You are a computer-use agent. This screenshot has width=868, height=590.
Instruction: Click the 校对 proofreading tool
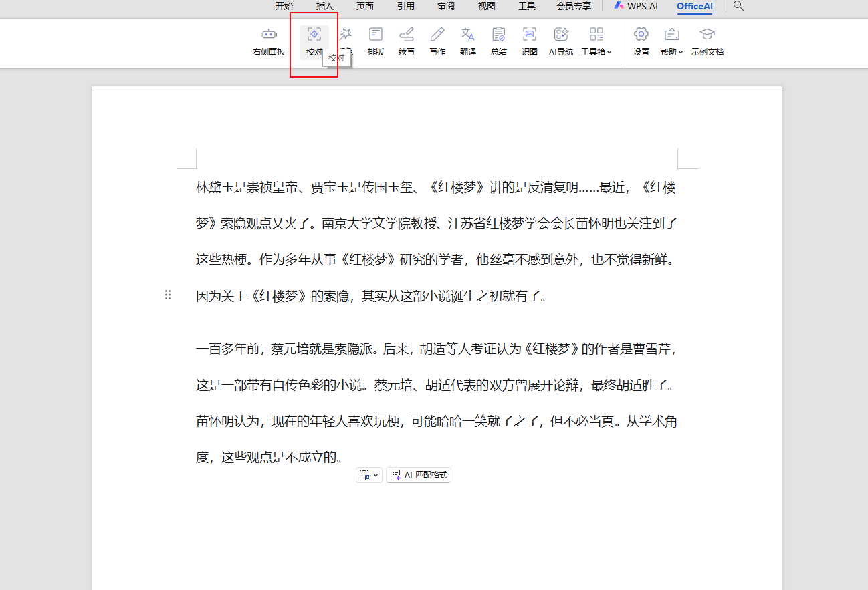314,41
